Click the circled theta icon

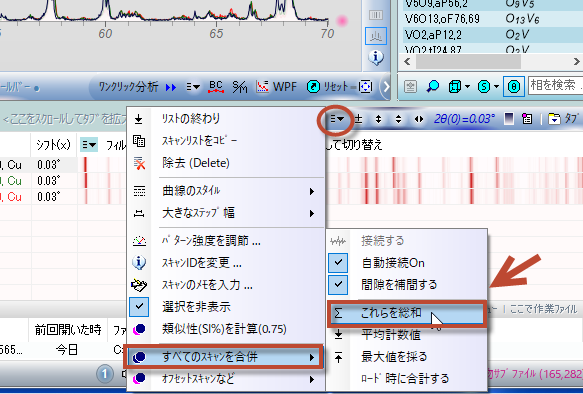tap(514, 87)
